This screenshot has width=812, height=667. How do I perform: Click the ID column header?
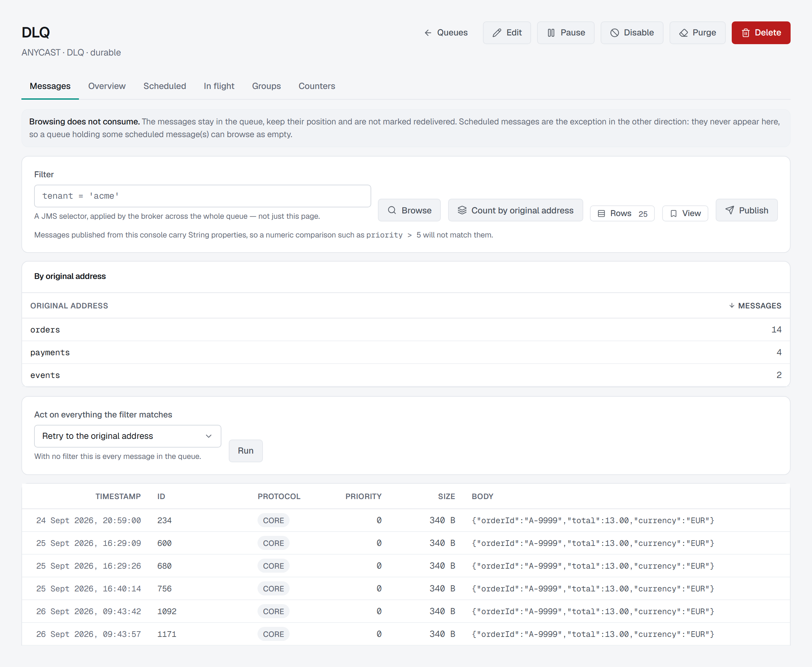click(161, 496)
